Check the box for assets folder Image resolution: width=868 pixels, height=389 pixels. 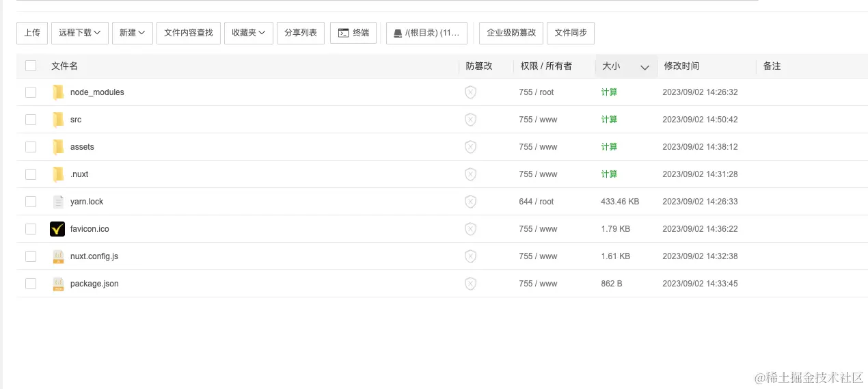31,147
